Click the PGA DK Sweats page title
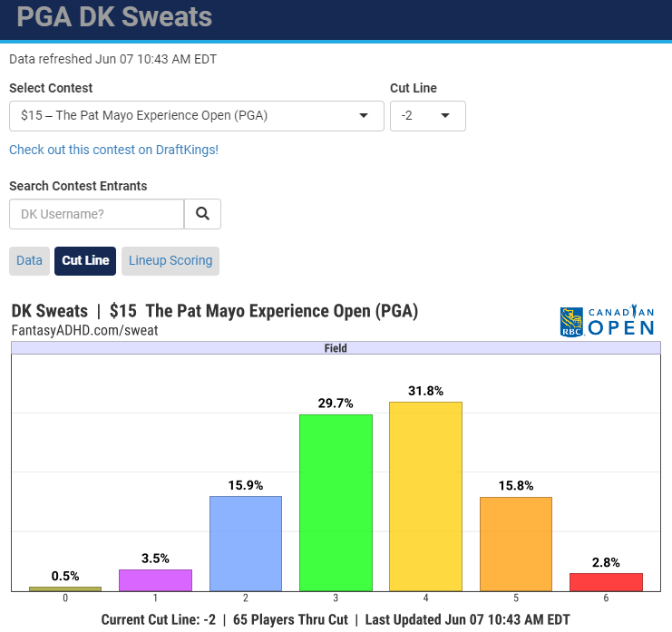The height and width of the screenshot is (632, 672). pos(114,17)
